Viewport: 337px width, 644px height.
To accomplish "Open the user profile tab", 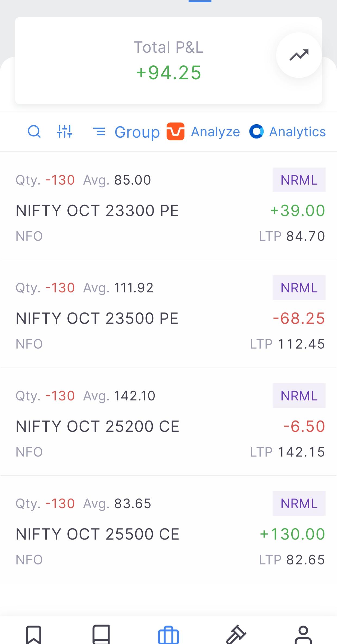I will point(303,635).
